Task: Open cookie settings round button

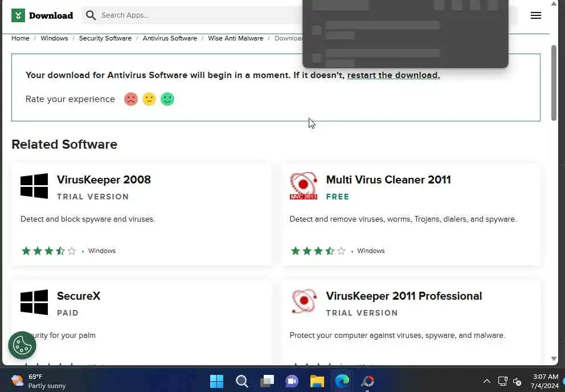Action: (22, 345)
